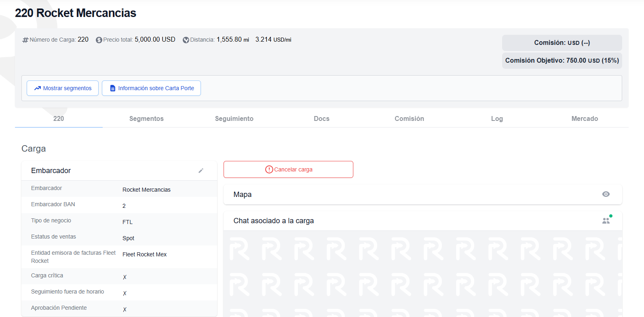This screenshot has width=644, height=317.
Task: Click the Entidad emisora de facturas label
Action: click(x=74, y=257)
